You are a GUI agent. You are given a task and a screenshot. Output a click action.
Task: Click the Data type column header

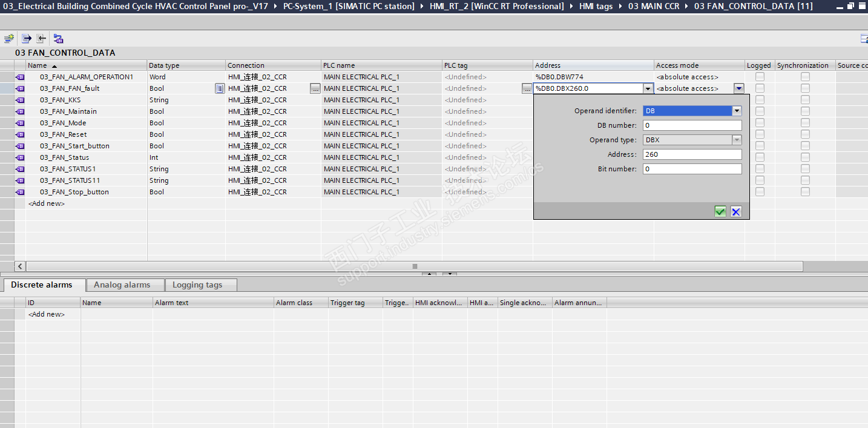pos(186,65)
